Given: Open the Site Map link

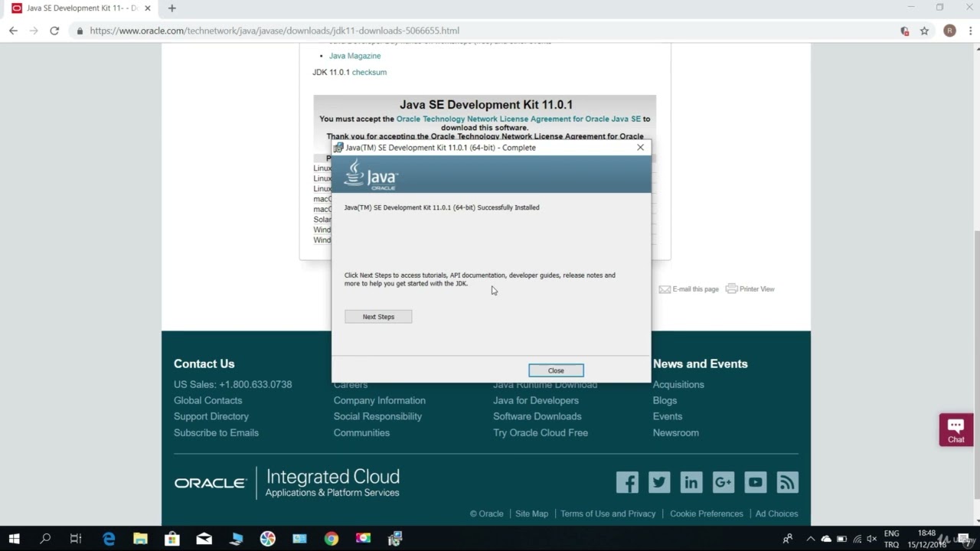Looking at the screenshot, I should click(531, 514).
